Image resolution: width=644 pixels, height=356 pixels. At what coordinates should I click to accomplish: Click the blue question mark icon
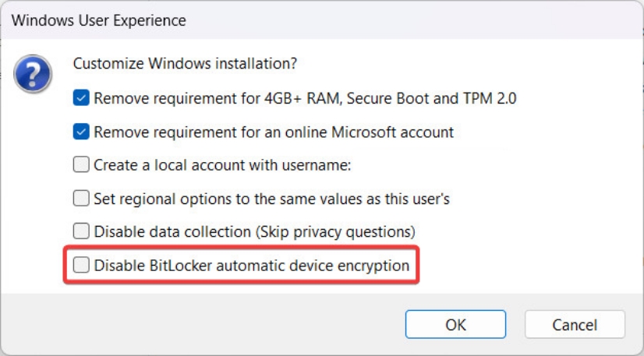(x=33, y=74)
